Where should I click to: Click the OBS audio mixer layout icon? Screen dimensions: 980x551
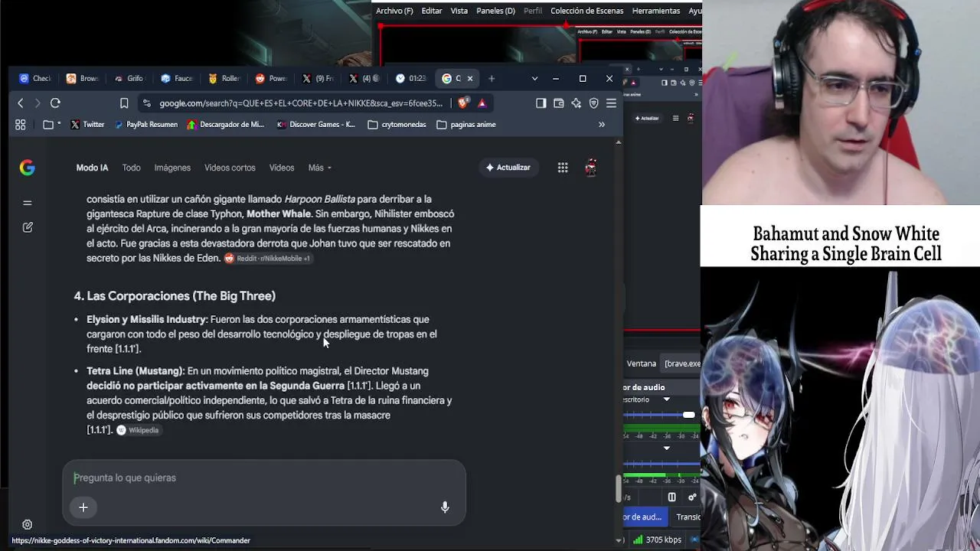coord(671,497)
